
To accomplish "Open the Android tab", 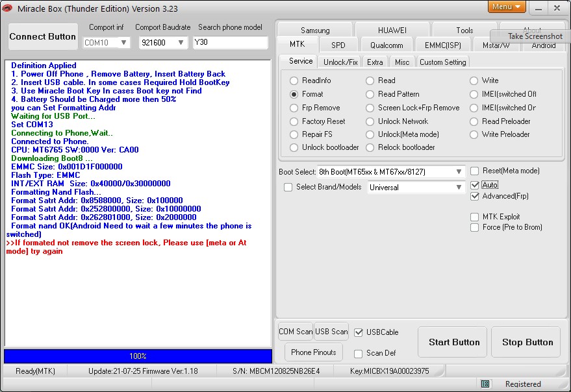I will click(544, 46).
